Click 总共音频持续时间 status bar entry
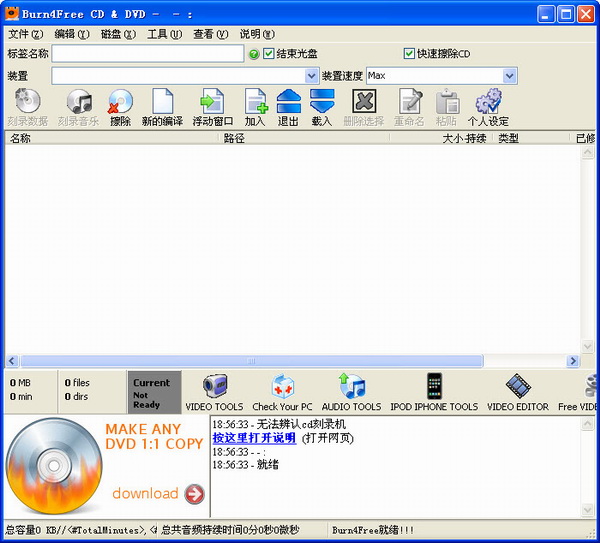Image resolution: width=600 pixels, height=543 pixels. pyautogui.click(x=230, y=530)
